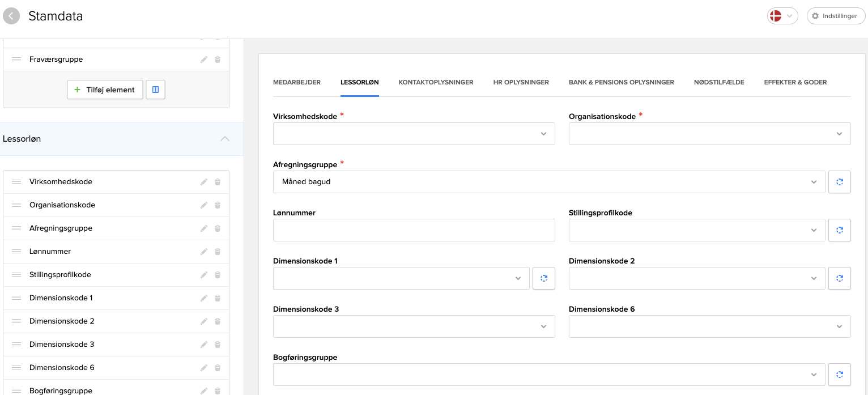Click into the Lønnummer text field
The width and height of the screenshot is (868, 395).
click(414, 230)
